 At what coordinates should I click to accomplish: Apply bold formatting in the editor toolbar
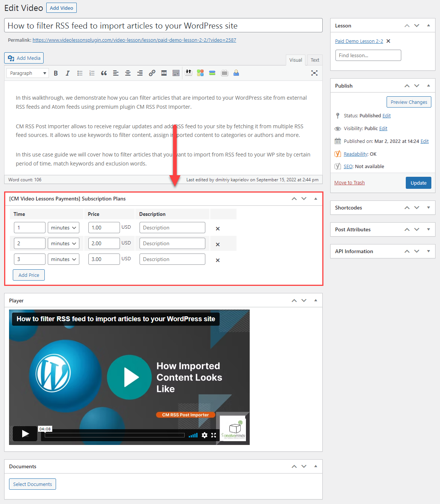(x=56, y=73)
